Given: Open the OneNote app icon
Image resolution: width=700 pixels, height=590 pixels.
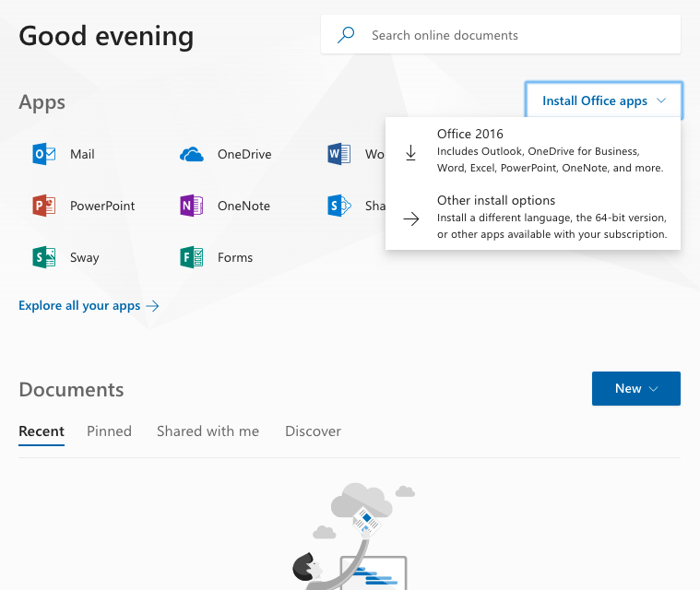Looking at the screenshot, I should pyautogui.click(x=192, y=206).
